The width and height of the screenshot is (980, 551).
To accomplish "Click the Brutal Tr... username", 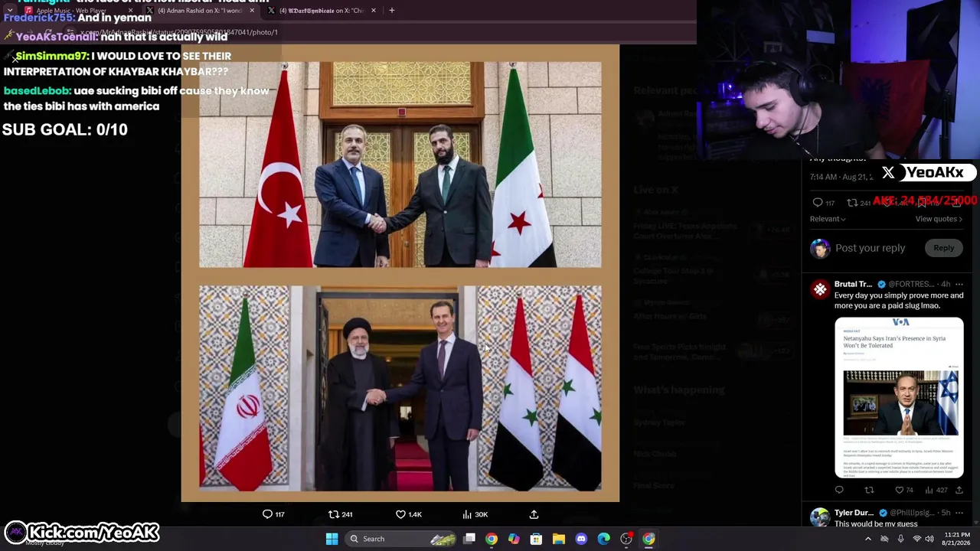I will [854, 284].
